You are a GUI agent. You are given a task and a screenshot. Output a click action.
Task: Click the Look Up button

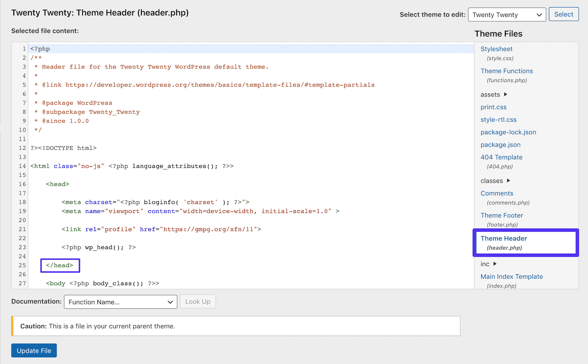point(197,301)
